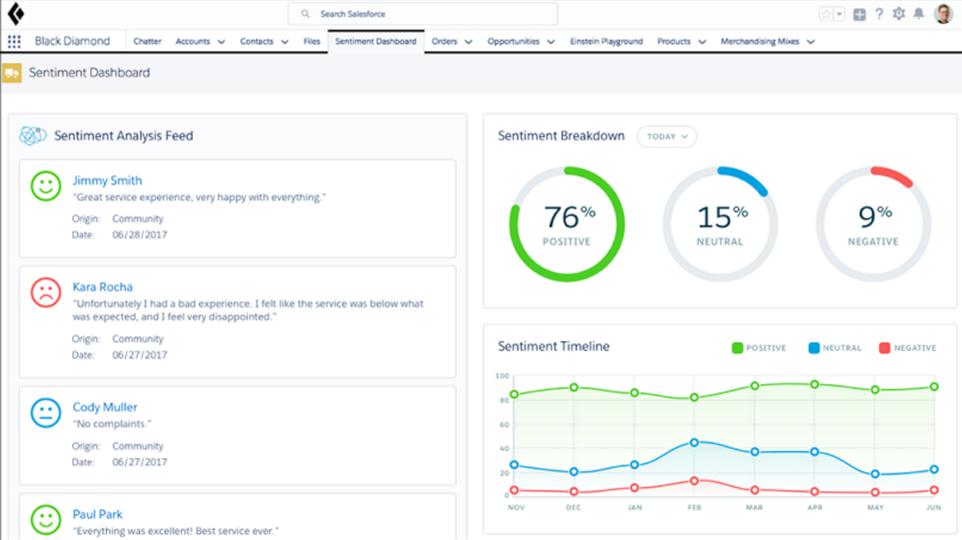
Task: Open the notifications bell
Action: click(x=917, y=14)
